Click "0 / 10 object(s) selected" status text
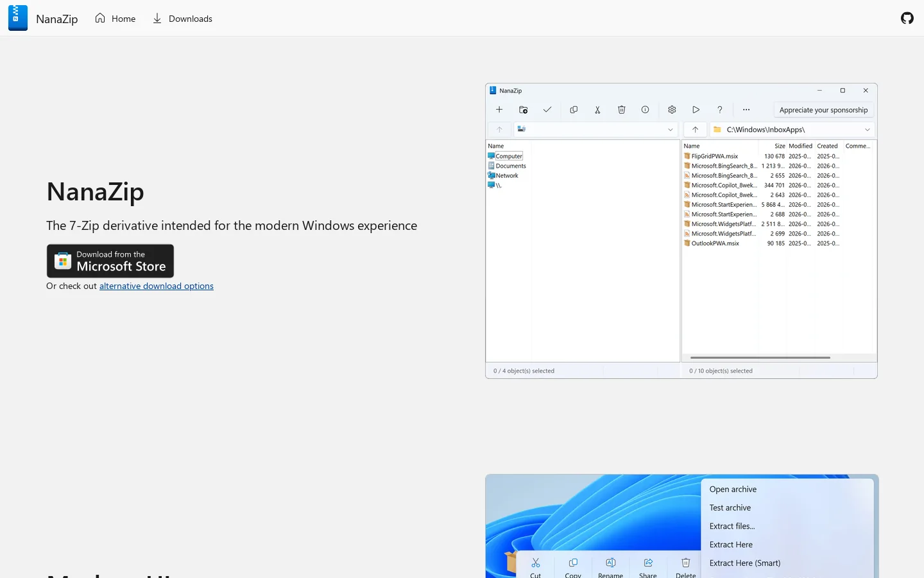The height and width of the screenshot is (578, 924). coord(721,371)
